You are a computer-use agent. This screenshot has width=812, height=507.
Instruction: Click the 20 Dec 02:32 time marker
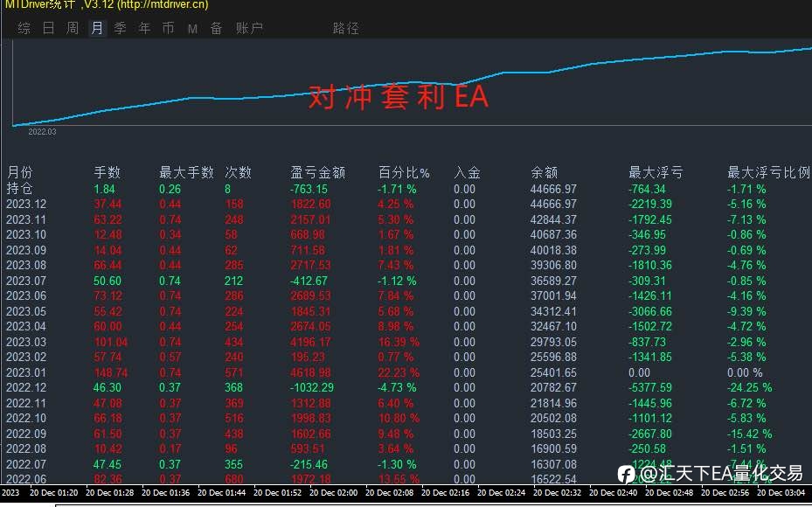pos(558,492)
